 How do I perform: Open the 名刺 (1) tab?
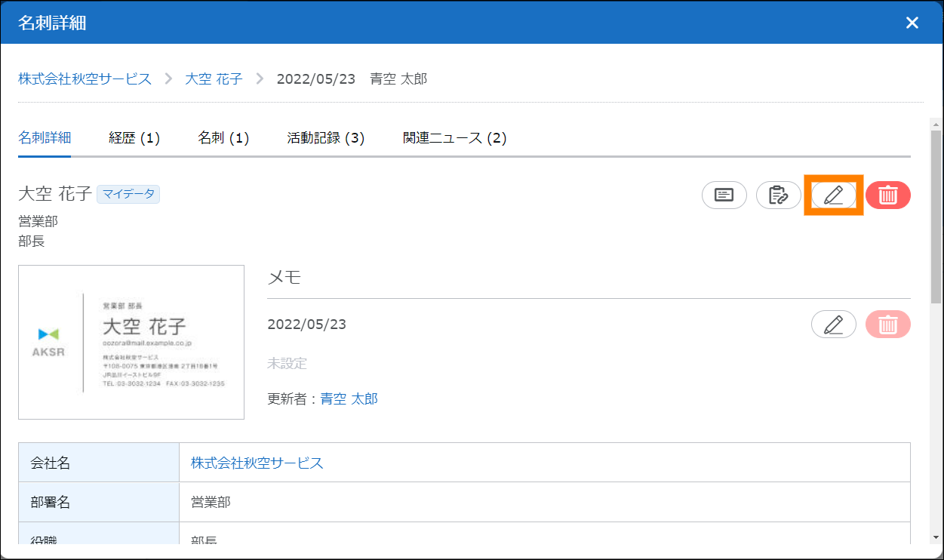[223, 138]
